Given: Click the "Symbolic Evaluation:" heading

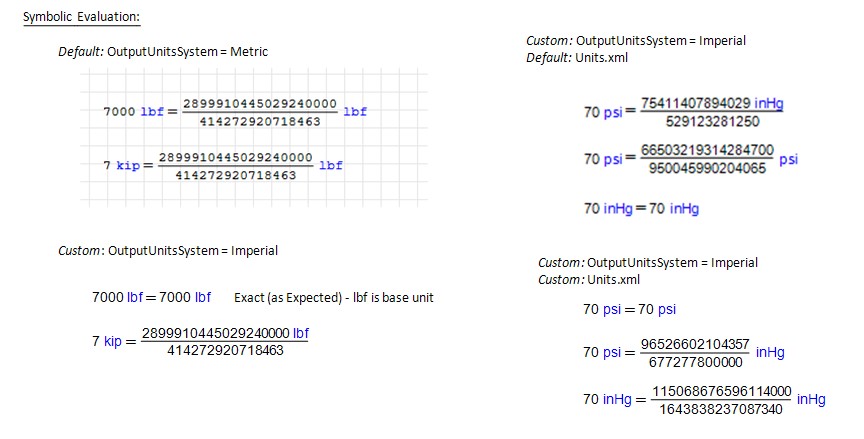Looking at the screenshot, I should (81, 17).
